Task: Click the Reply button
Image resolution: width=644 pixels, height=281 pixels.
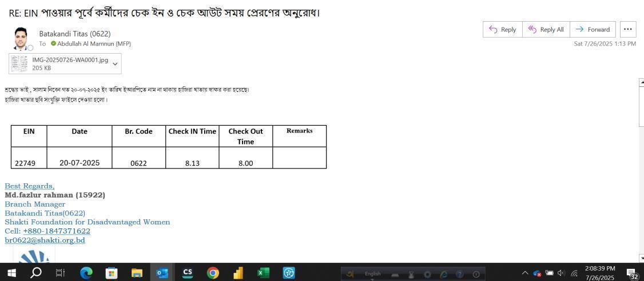Action: pyautogui.click(x=502, y=30)
